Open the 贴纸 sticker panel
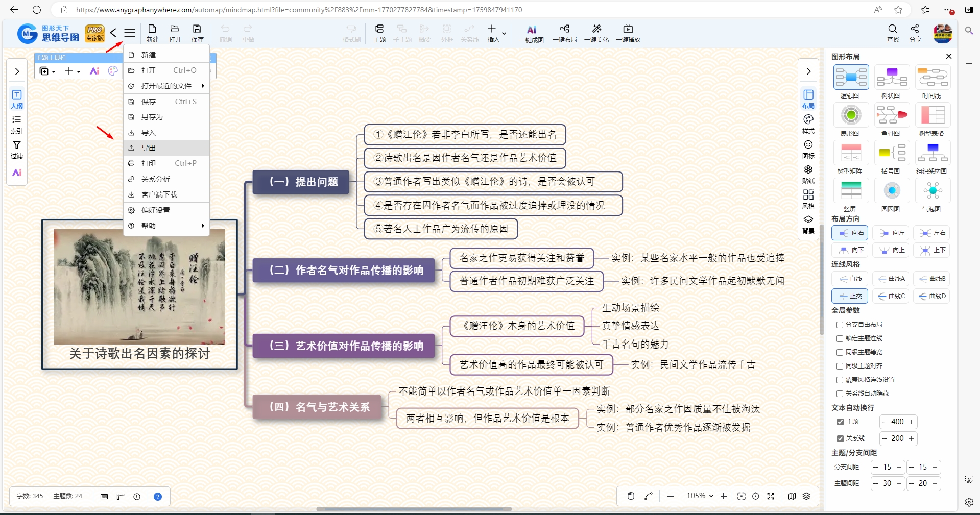 point(808,174)
